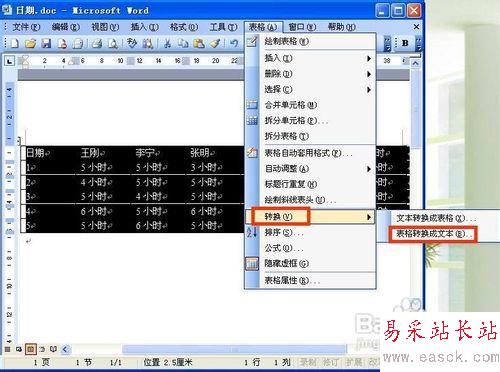Click the 表格(A) menu title

(263, 27)
